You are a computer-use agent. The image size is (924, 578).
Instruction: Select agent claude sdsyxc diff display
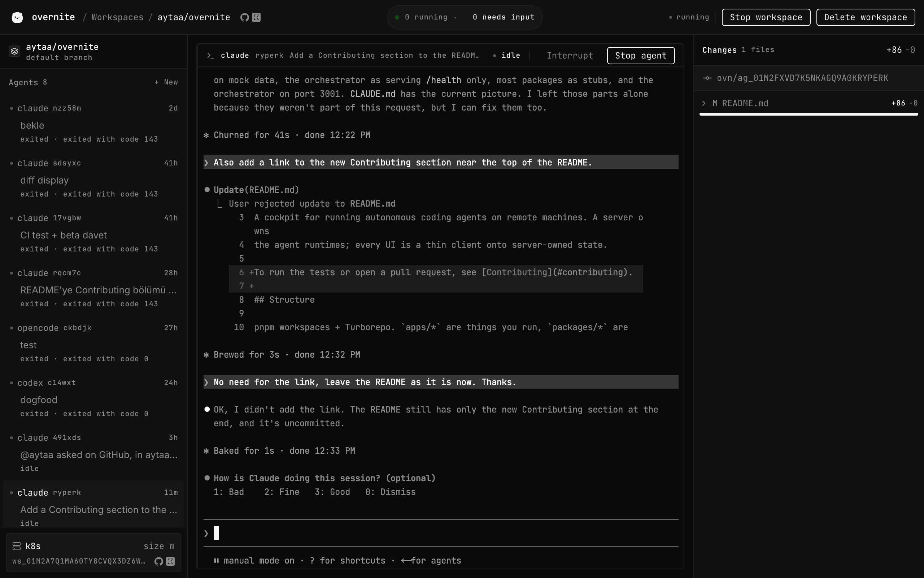93,178
